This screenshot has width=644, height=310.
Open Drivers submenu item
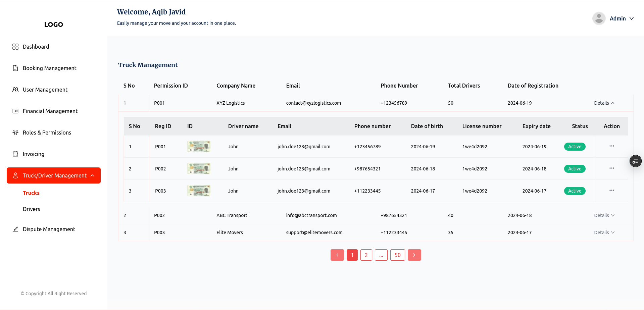point(32,209)
